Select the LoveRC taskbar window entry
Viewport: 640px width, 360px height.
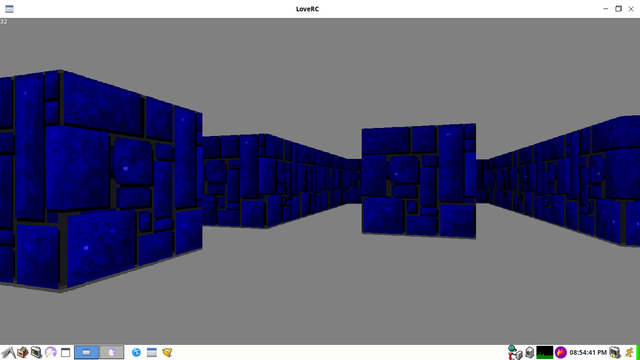[151, 352]
